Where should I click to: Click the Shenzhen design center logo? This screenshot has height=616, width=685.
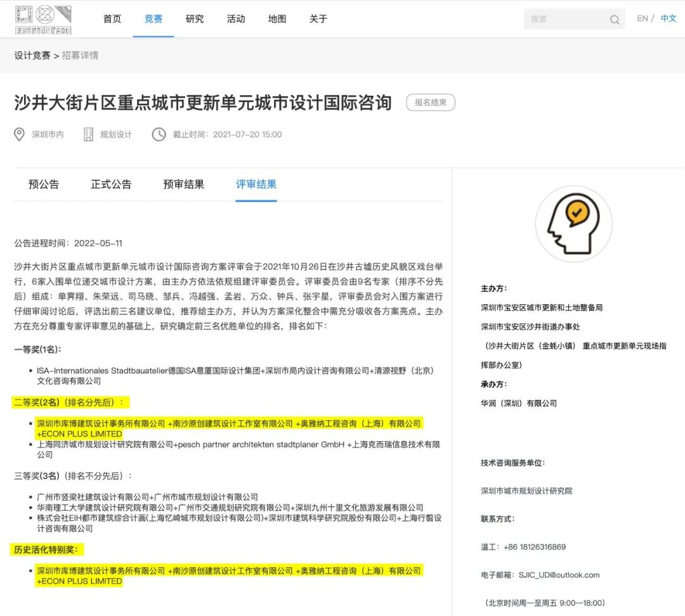click(x=43, y=20)
